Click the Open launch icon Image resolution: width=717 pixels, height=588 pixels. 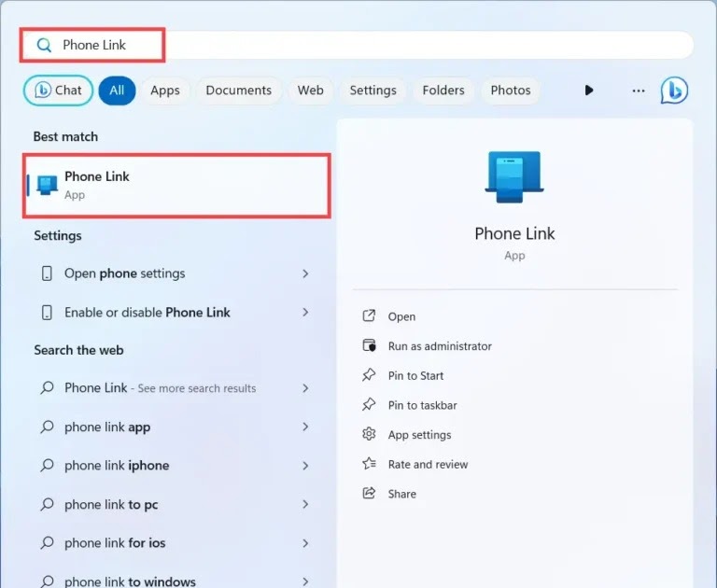tap(369, 316)
